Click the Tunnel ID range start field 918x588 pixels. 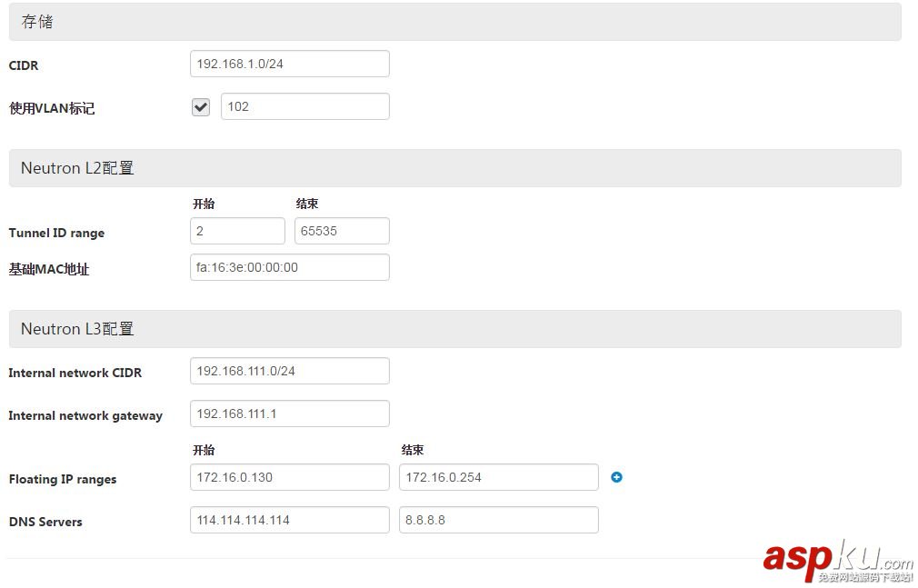pyautogui.click(x=237, y=232)
